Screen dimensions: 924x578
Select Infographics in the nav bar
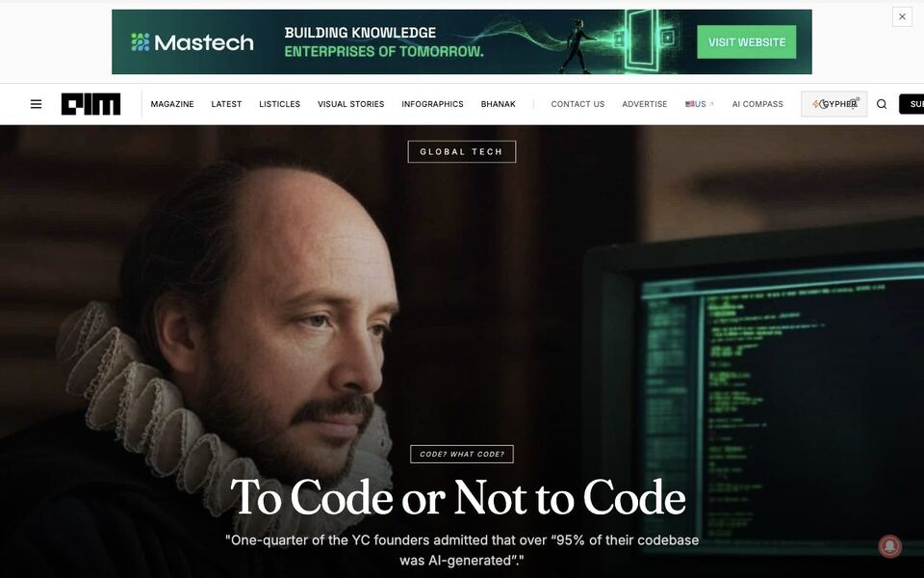click(x=432, y=104)
